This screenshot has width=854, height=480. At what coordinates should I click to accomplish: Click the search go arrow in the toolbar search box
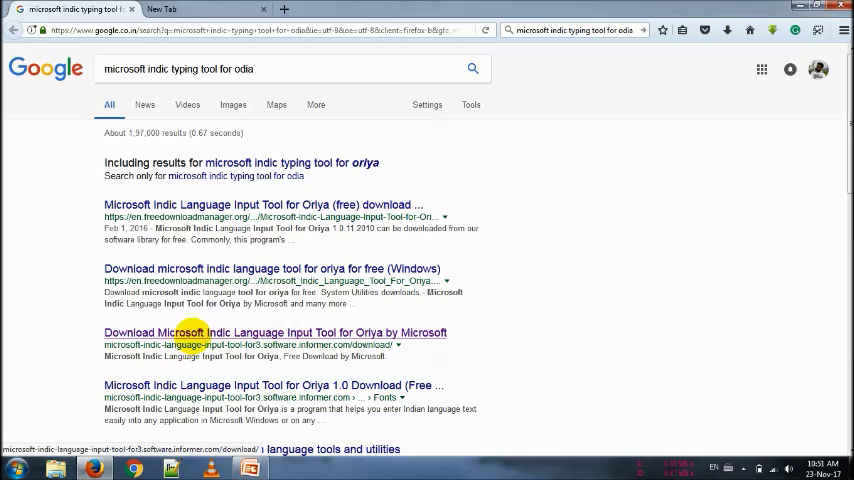coord(643,31)
